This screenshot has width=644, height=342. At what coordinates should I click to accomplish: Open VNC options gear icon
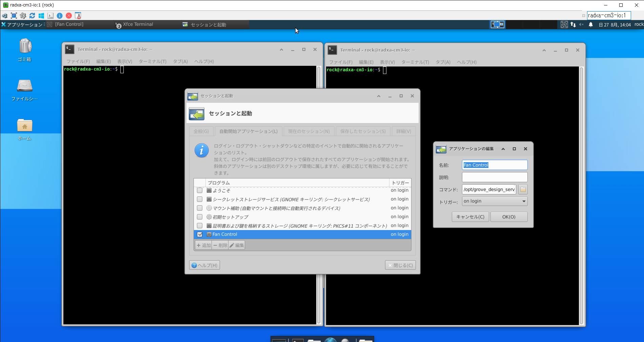(x=23, y=16)
